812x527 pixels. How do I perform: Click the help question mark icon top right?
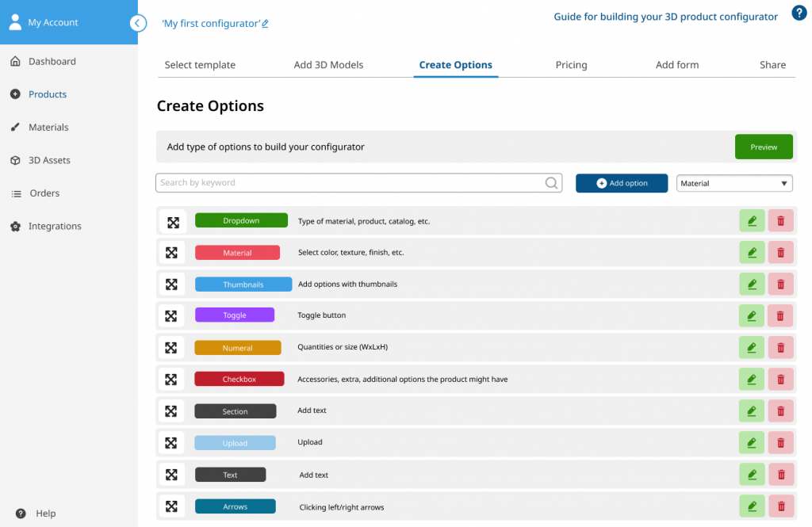799,13
